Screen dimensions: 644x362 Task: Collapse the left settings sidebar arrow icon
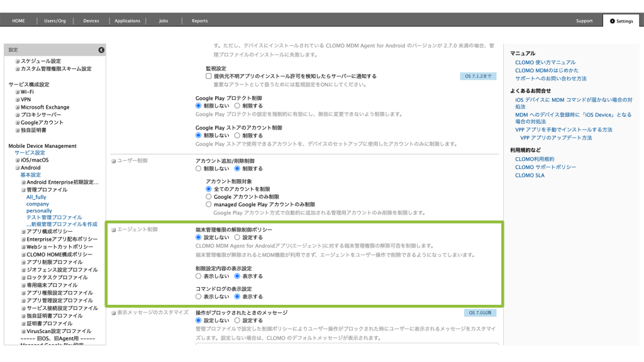[101, 50]
